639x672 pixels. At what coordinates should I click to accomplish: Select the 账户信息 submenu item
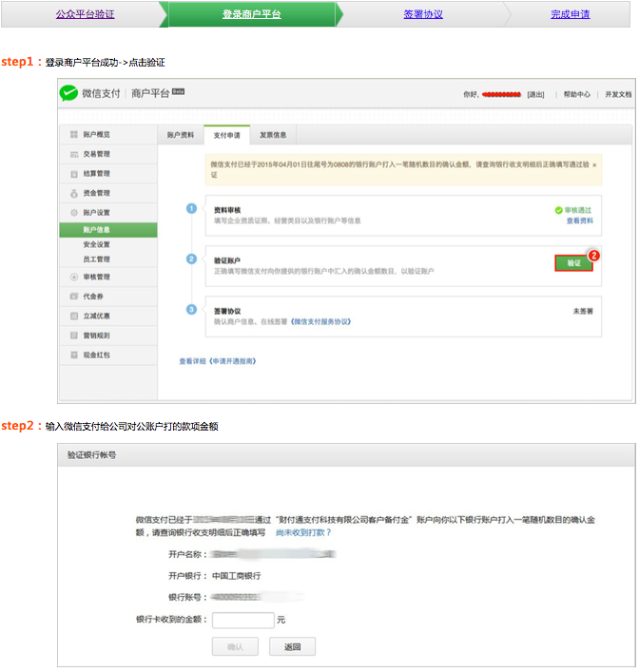pos(108,230)
